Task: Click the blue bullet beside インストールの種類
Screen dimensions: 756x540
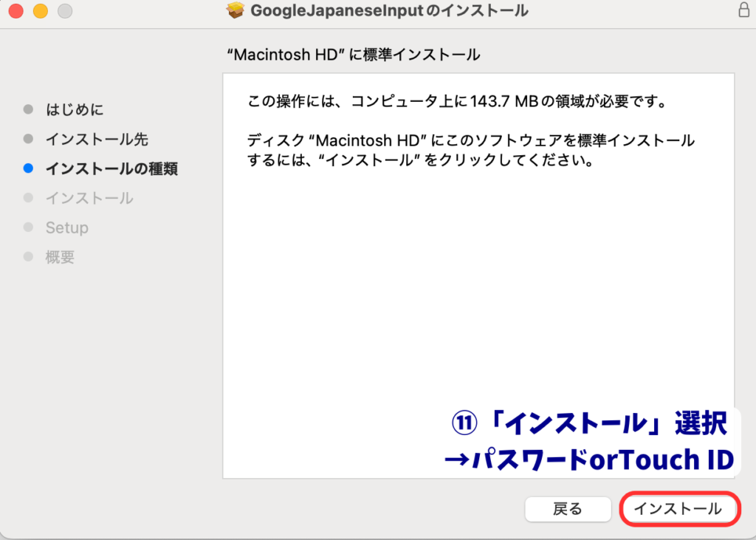Action: (x=29, y=168)
